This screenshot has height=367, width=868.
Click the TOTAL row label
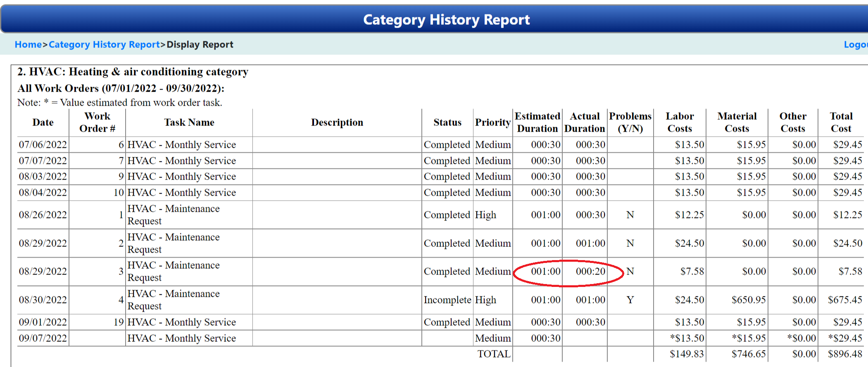click(494, 354)
